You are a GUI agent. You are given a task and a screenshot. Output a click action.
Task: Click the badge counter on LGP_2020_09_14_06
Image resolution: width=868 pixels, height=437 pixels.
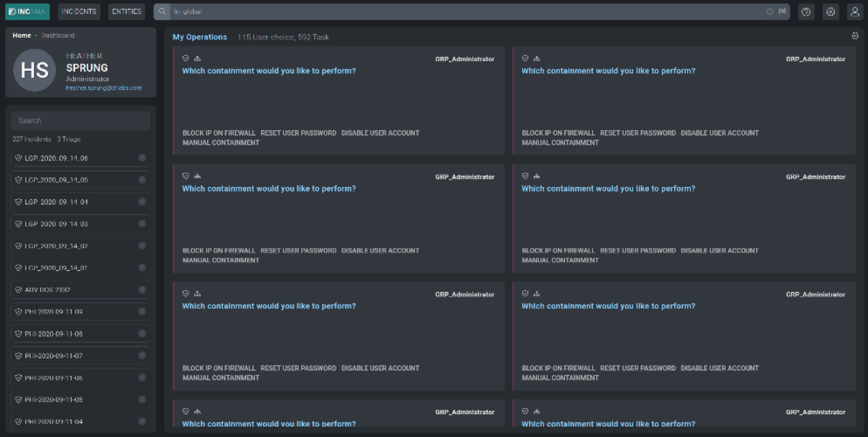pyautogui.click(x=142, y=158)
